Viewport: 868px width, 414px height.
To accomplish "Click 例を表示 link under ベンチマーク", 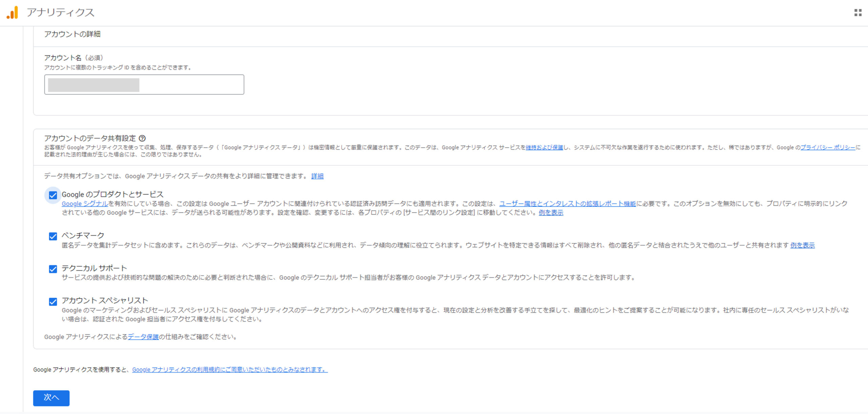I will [x=802, y=245].
